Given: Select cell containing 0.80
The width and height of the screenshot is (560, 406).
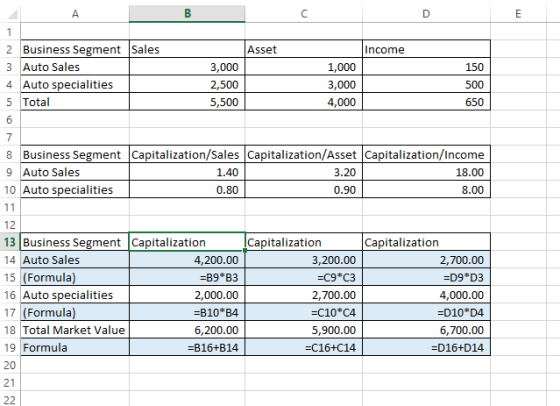Looking at the screenshot, I should (187, 190).
